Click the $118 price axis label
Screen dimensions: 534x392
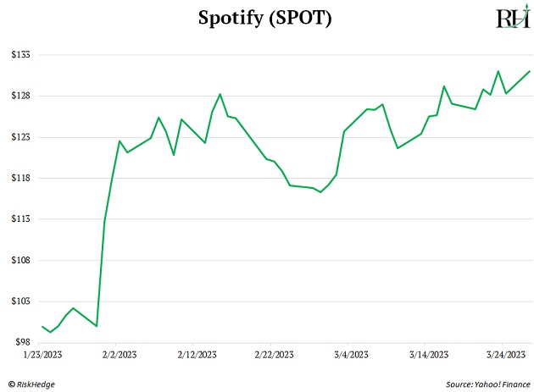coord(19,178)
